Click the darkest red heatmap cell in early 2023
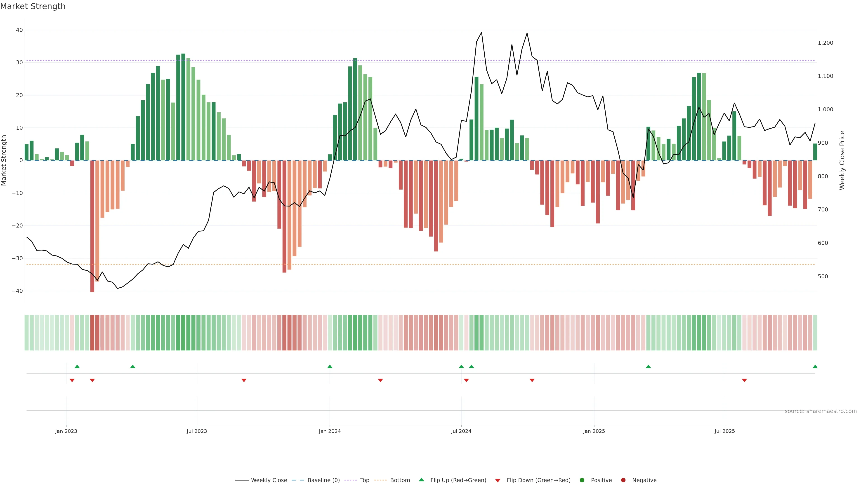 coord(92,332)
